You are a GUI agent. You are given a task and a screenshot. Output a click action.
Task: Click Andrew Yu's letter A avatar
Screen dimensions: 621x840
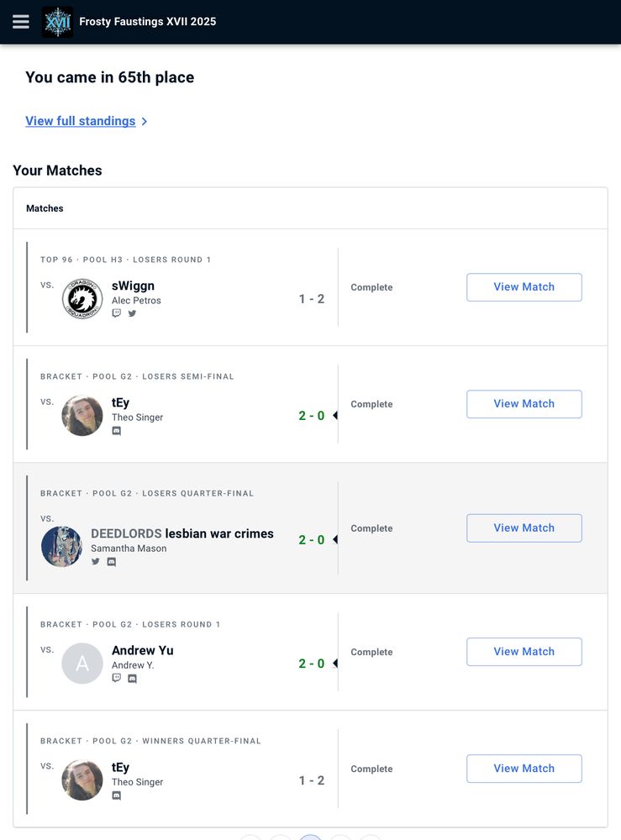click(x=82, y=664)
